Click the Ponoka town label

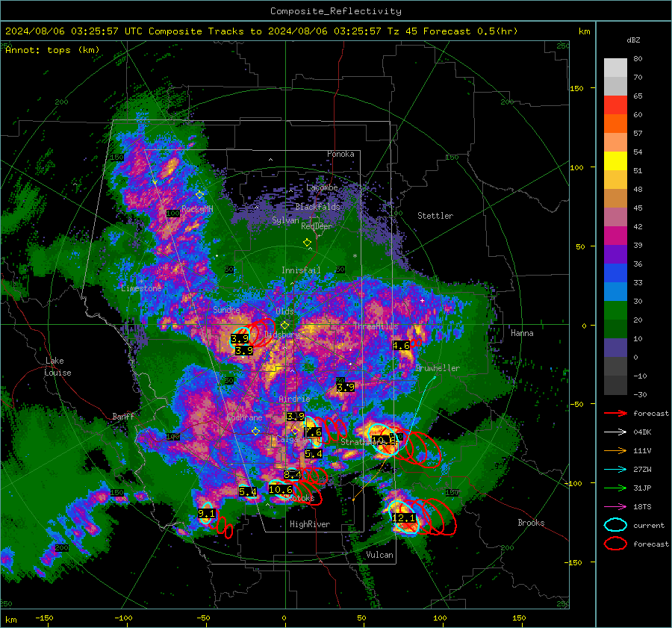(x=340, y=154)
